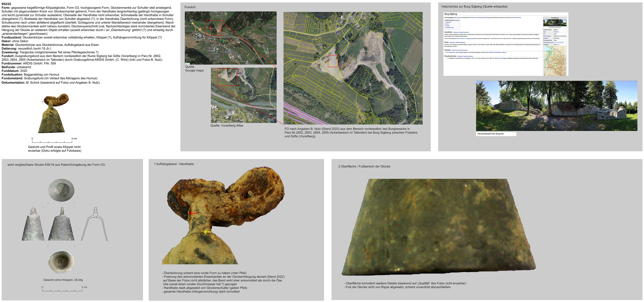
Task: Click the top-view photo of comparison bell 838/18
Action: [61, 190]
